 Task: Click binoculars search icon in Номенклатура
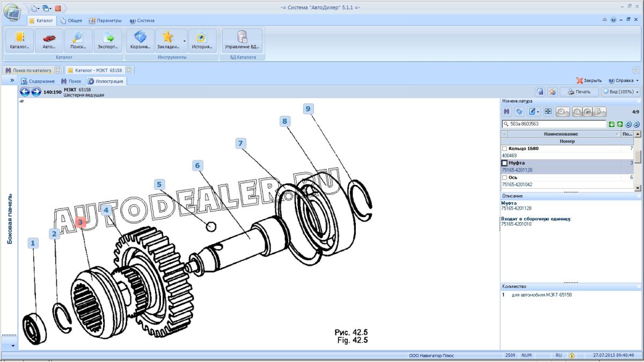[507, 112]
